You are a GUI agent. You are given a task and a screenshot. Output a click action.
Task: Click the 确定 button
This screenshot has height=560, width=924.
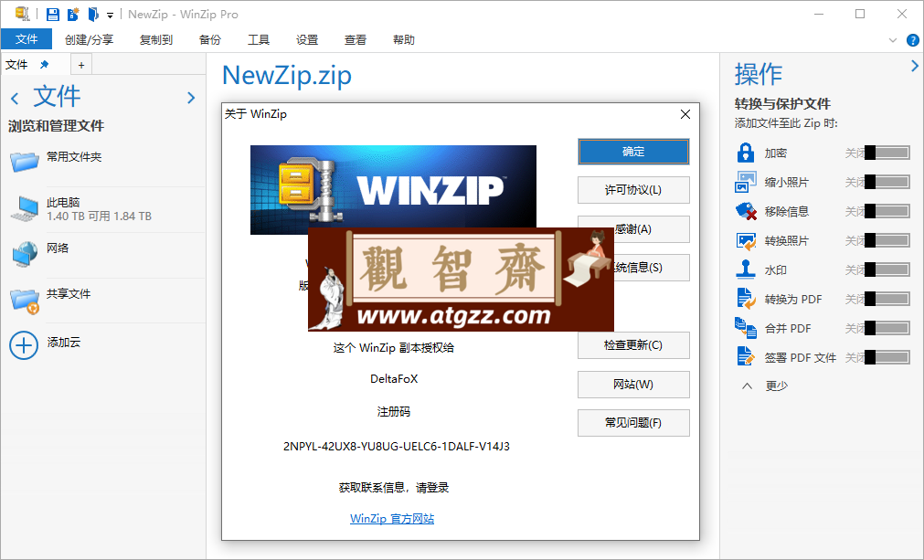(633, 152)
